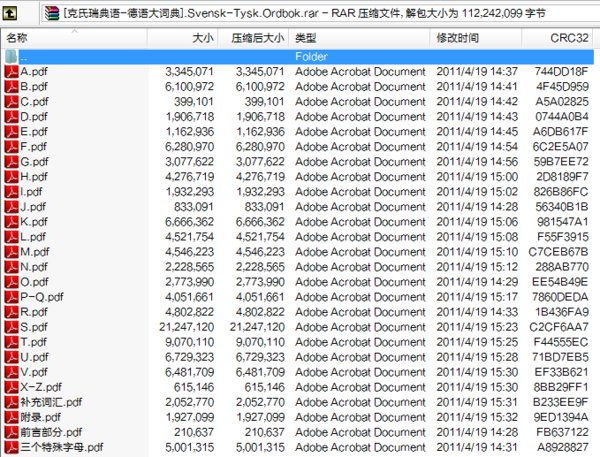Click the PDF icon next to D.pdf

pyautogui.click(x=11, y=116)
